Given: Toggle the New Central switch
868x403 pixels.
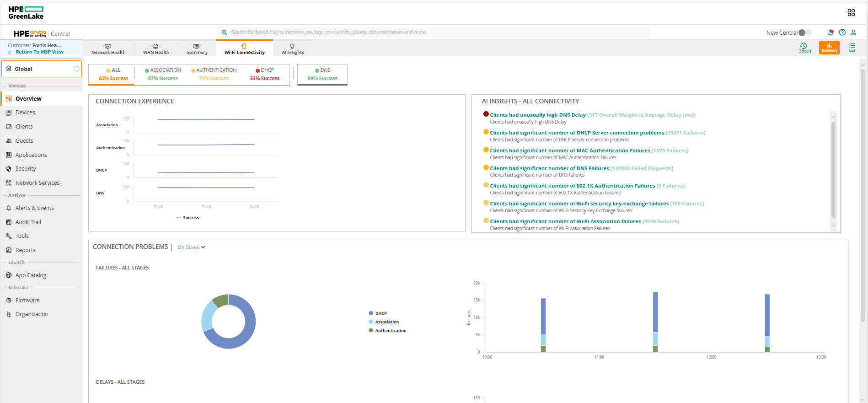Looking at the screenshot, I should [804, 32].
